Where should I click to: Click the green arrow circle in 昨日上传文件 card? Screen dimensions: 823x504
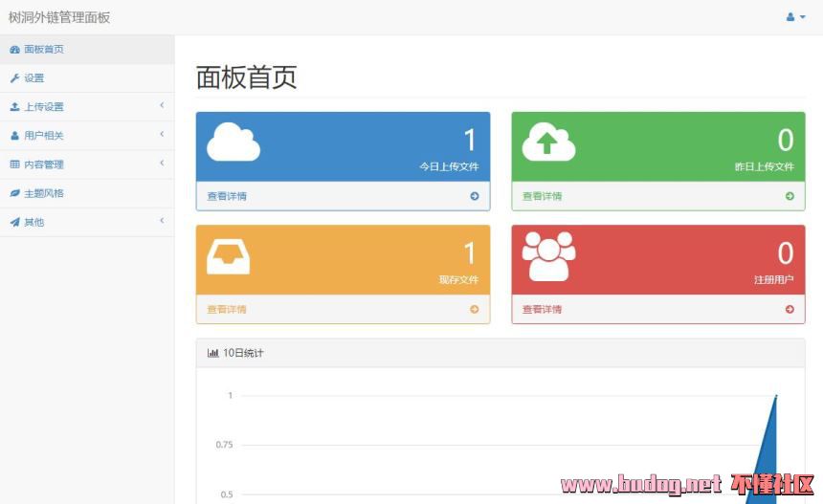[x=790, y=196]
